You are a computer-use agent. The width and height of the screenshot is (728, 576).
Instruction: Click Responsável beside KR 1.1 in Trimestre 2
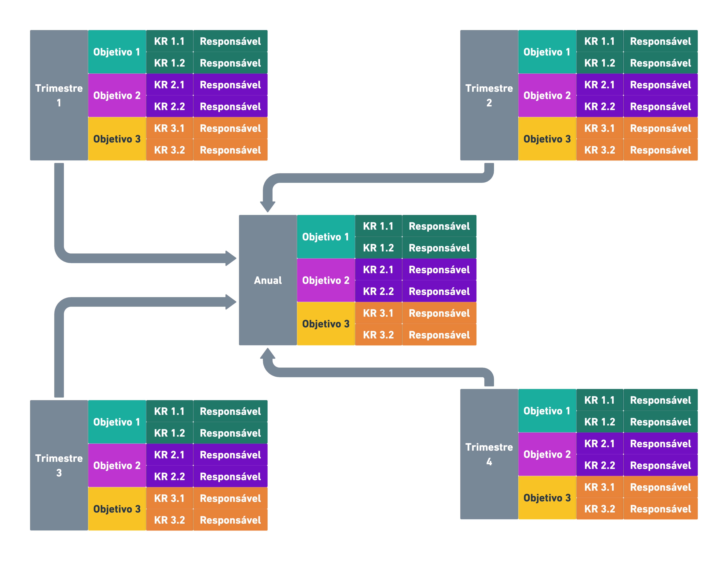pos(660,41)
